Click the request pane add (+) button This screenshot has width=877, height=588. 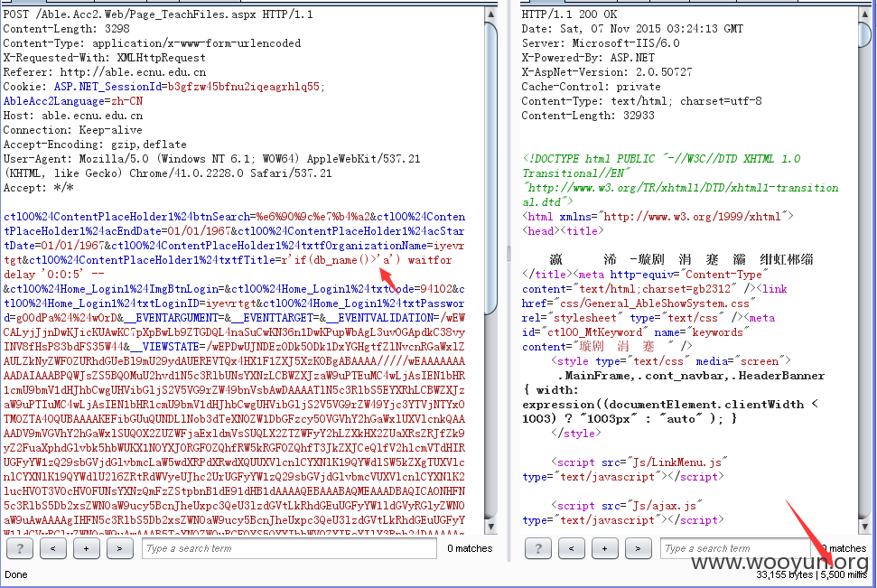pos(86,548)
